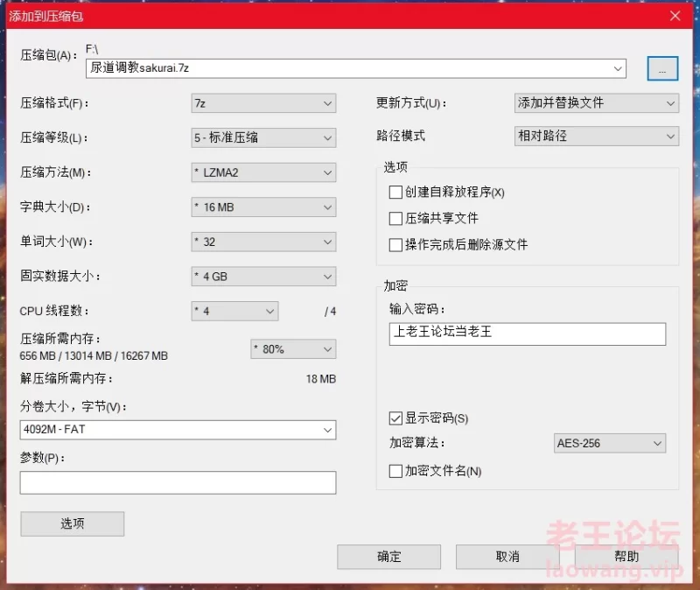Confirm with the 确定 button

[388, 557]
